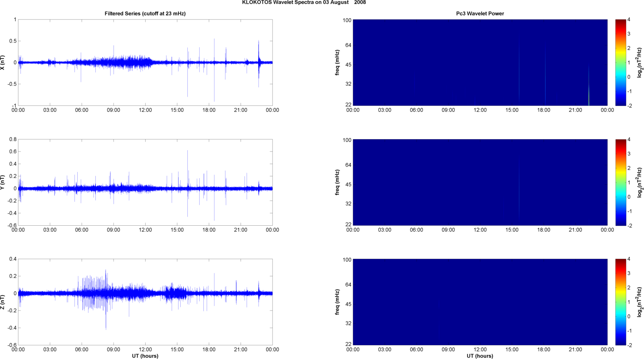The height and width of the screenshot is (359, 644).
Task: Click the Y (nT) axis label
Action: [3, 182]
